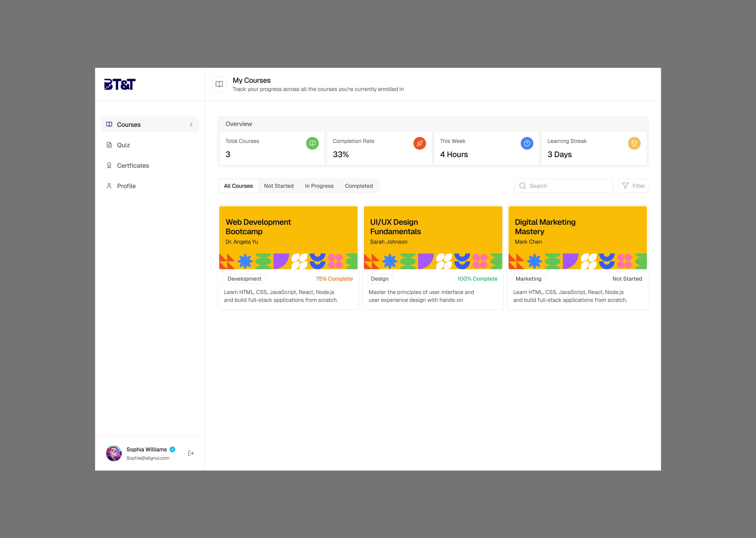Click the Overview heading
Viewport: 756px width, 538px height.
point(239,124)
